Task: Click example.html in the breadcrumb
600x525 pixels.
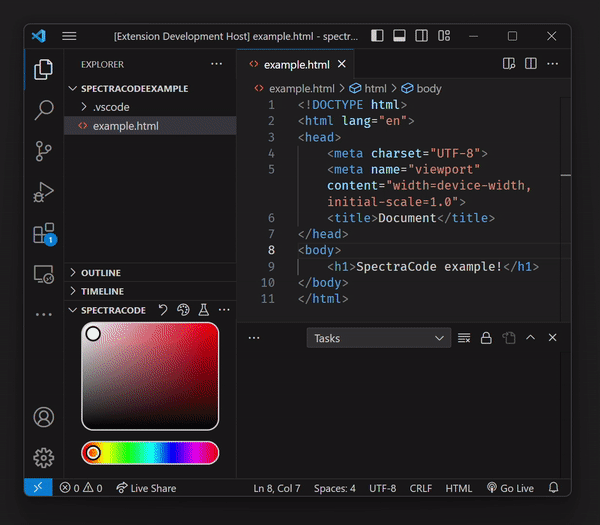Action: coord(302,88)
